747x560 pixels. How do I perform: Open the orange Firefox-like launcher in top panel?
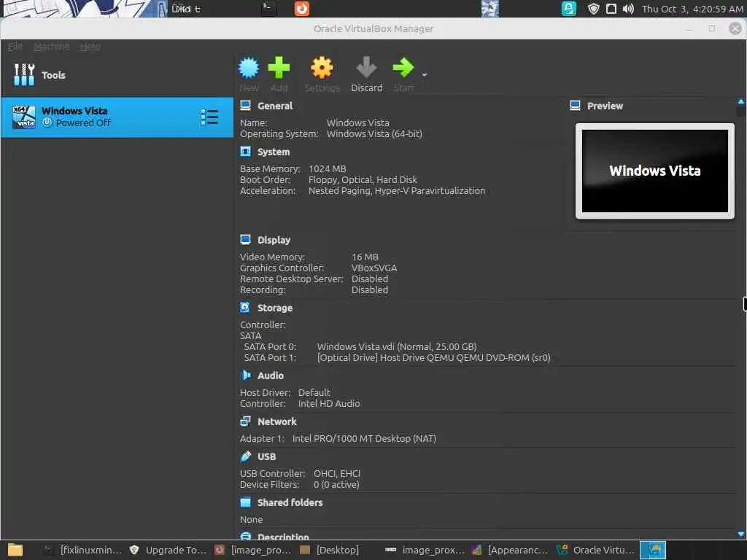(x=301, y=9)
